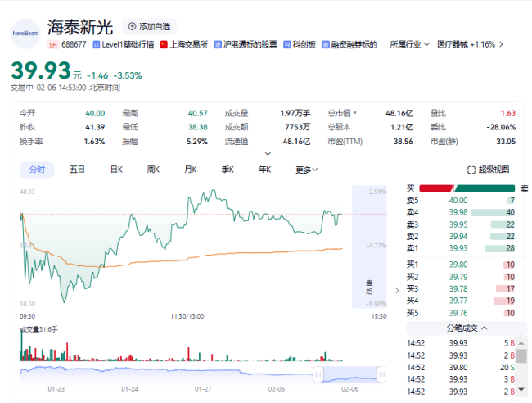Click the NovelBeam company logo

(25, 34)
